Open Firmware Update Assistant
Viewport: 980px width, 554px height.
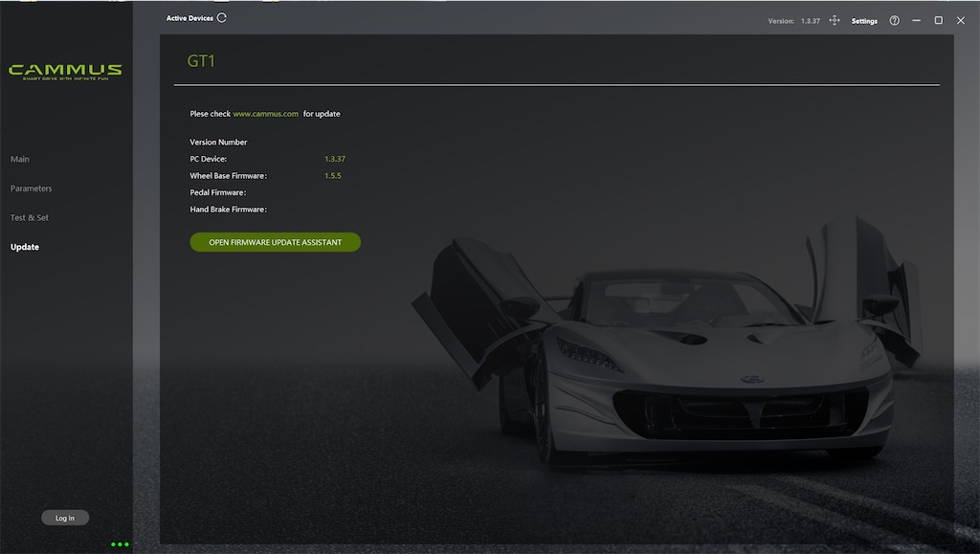[x=275, y=242]
